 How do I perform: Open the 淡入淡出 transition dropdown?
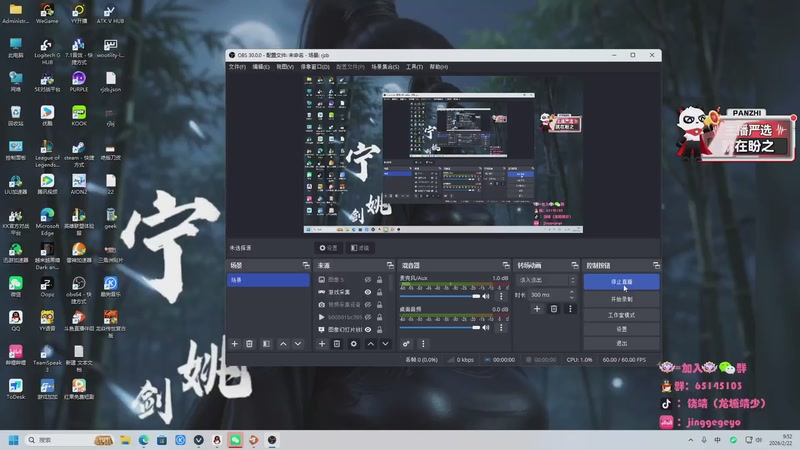click(x=546, y=280)
